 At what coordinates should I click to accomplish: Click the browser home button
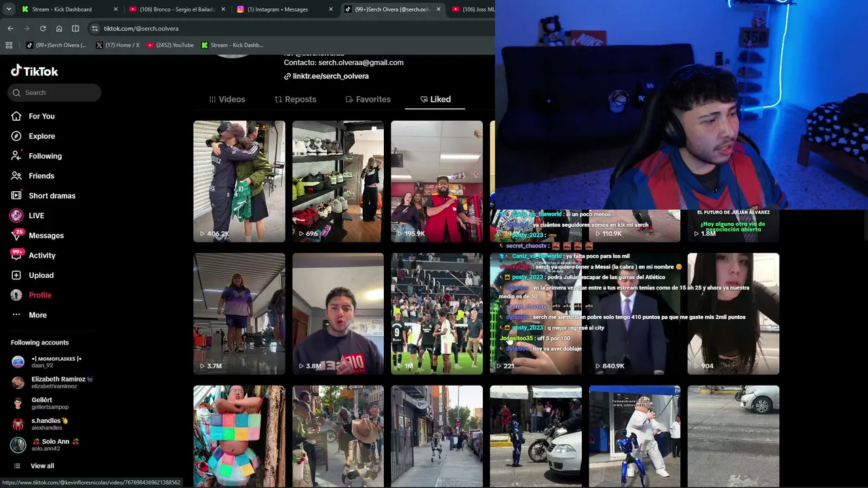coord(59,28)
